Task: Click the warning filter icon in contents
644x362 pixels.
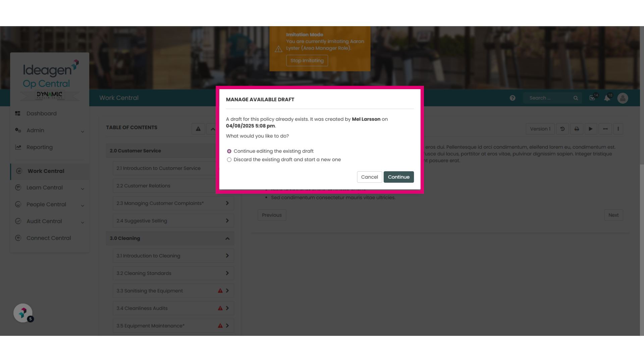Action: tap(198, 129)
